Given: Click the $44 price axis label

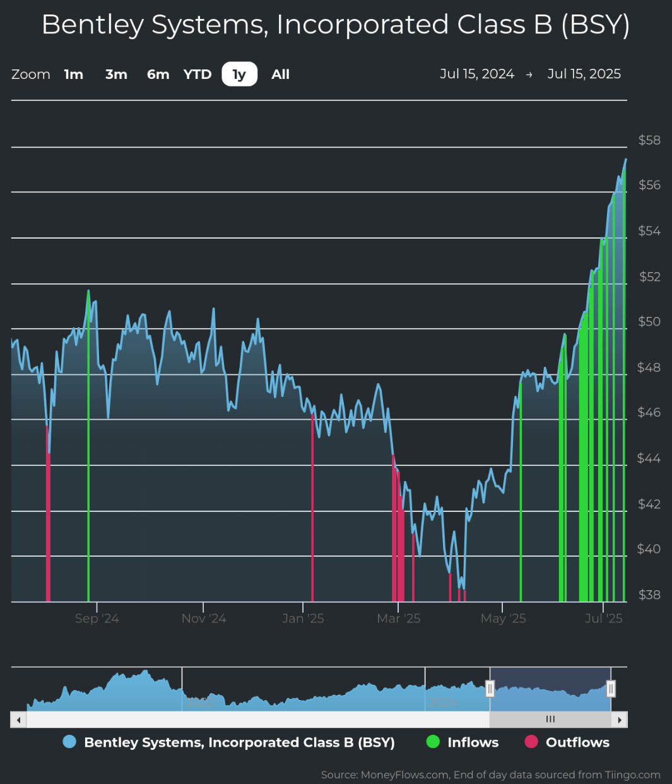Looking at the screenshot, I should tap(649, 458).
